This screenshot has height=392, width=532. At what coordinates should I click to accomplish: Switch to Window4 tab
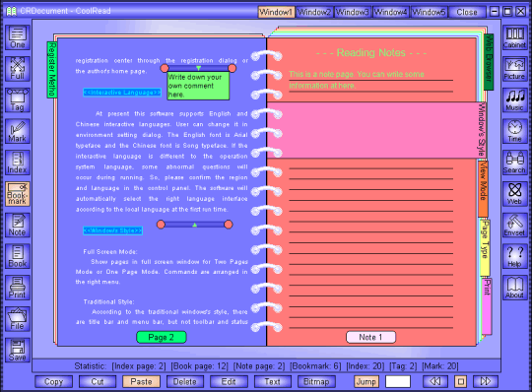pyautogui.click(x=390, y=12)
